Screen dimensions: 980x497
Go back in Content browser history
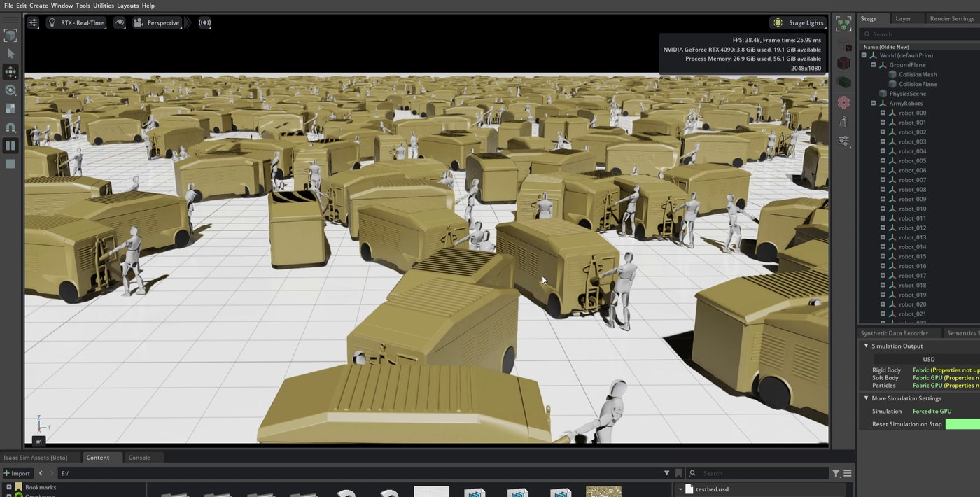click(x=41, y=474)
